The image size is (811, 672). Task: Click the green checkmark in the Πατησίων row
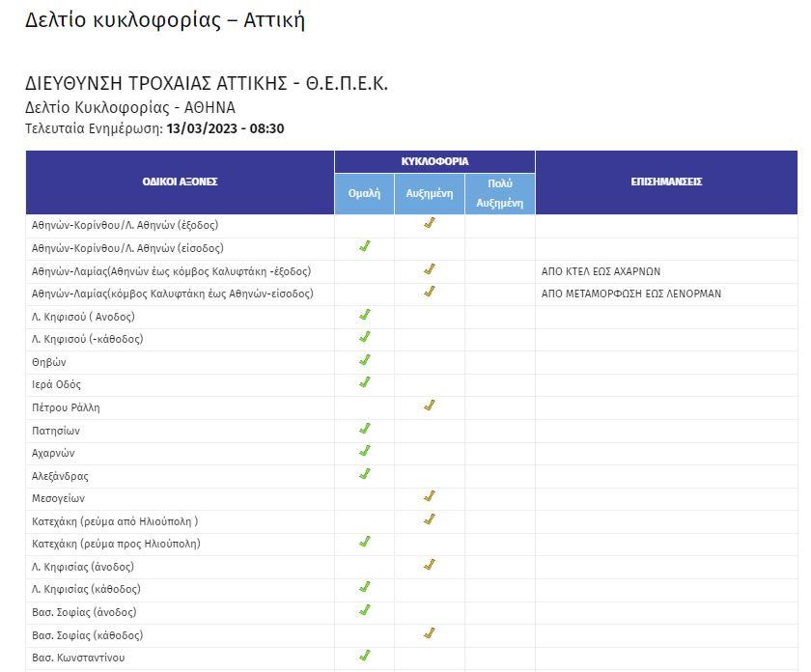click(364, 429)
